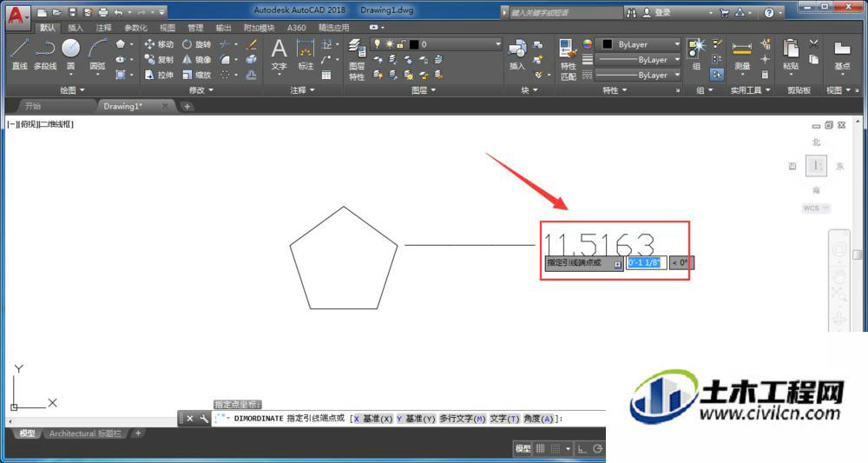The width and height of the screenshot is (868, 463).
Task: Click the Table icon in annotation panel
Action: pos(326,75)
